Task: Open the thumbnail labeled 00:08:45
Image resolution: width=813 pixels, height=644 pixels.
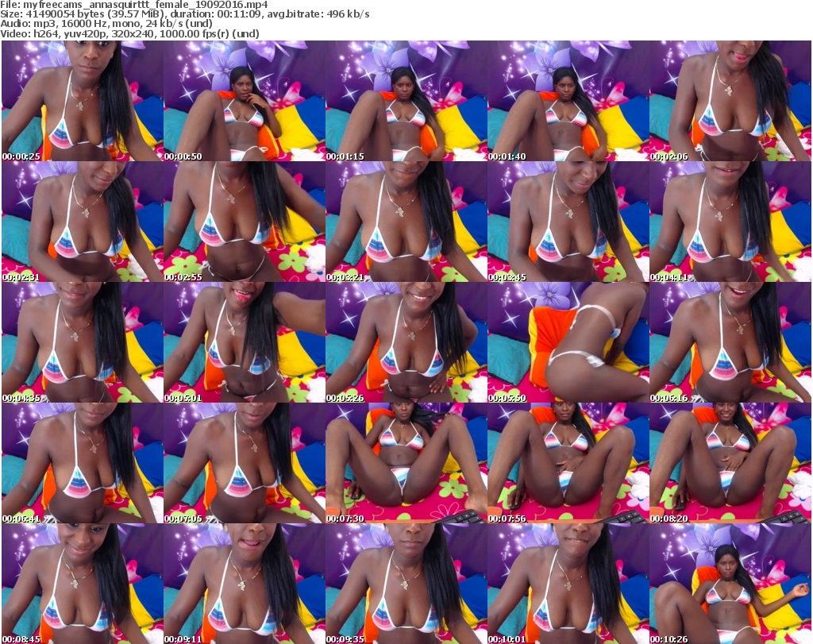Action: click(83, 584)
